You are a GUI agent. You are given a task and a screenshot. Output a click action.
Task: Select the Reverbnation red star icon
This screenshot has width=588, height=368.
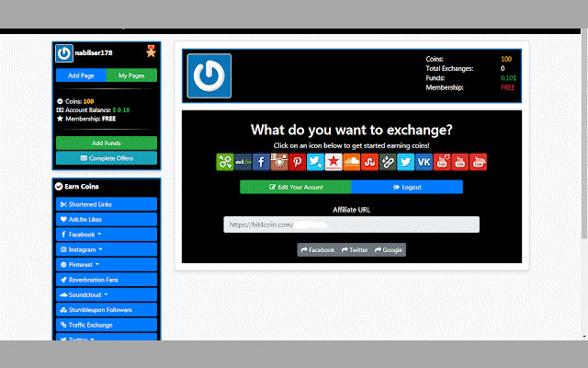coord(333,162)
